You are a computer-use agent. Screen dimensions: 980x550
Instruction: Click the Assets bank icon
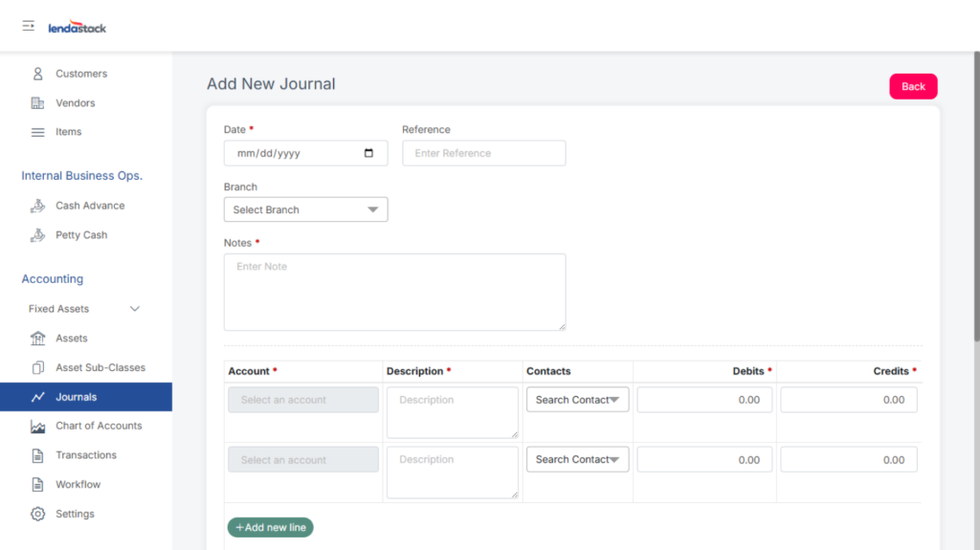(x=38, y=339)
